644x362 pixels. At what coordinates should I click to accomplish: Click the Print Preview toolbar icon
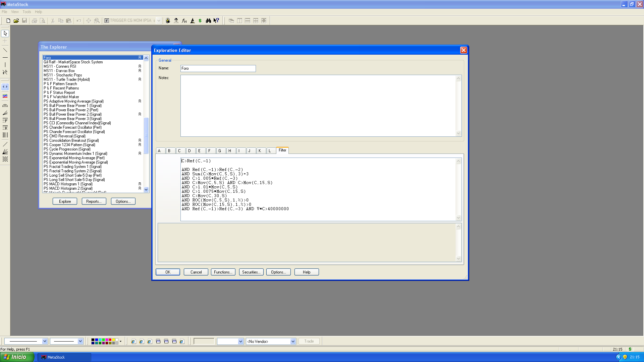[x=43, y=21]
